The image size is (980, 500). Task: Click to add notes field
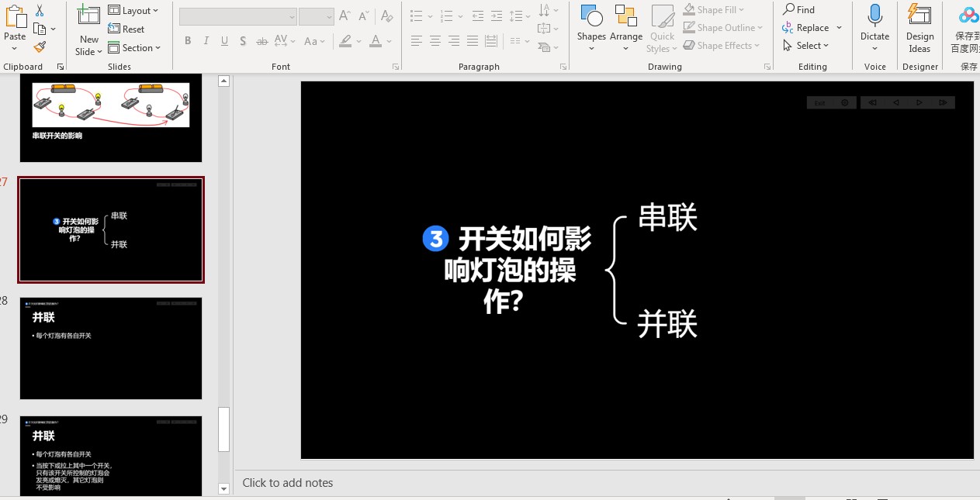pyautogui.click(x=288, y=483)
